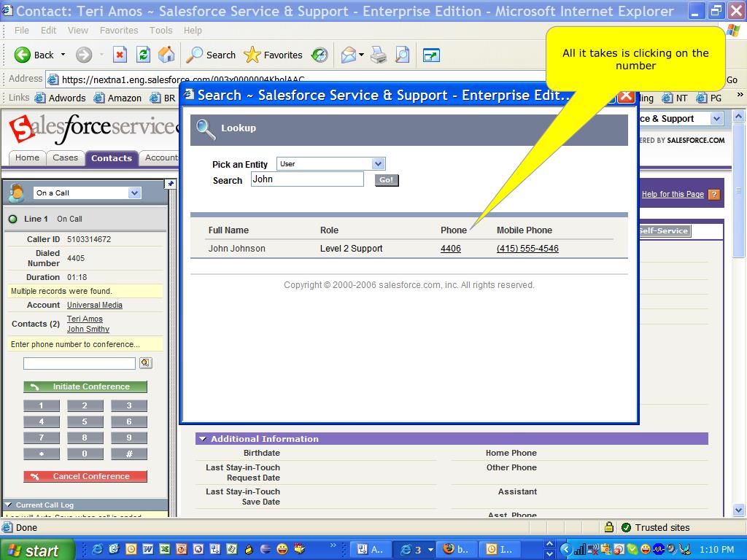Click the conference phone number input field
The height and width of the screenshot is (560, 747).
pos(80,363)
